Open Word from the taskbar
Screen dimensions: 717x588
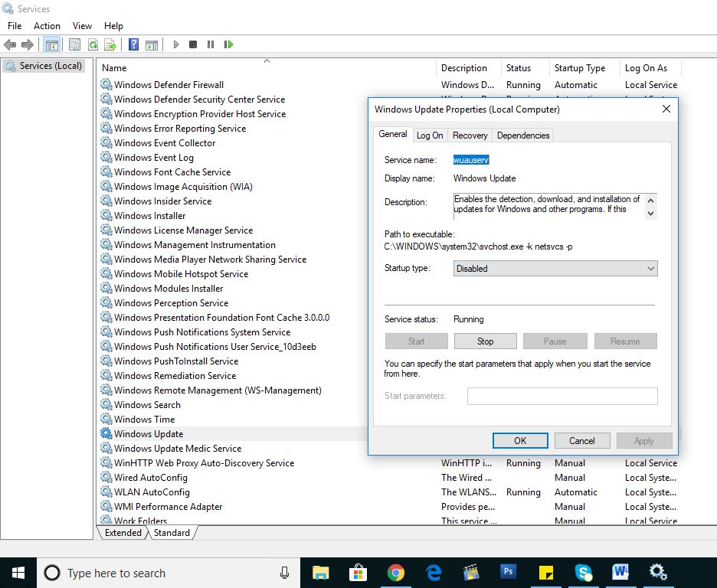(620, 572)
